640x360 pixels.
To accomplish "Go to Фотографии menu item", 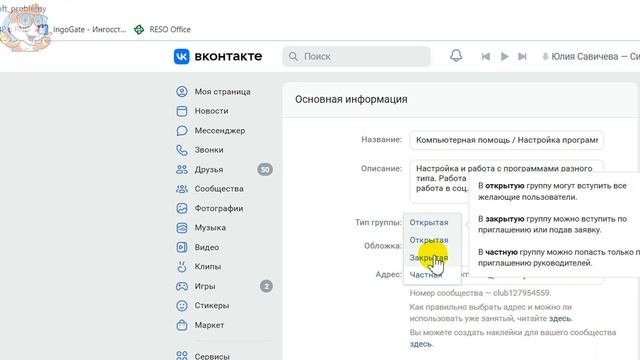I will point(219,208).
